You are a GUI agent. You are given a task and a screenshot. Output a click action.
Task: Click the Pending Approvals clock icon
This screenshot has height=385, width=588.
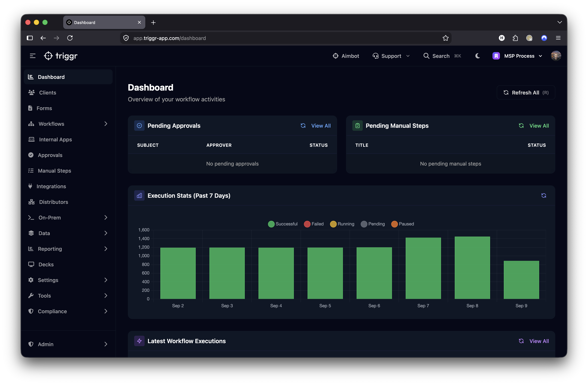pos(139,126)
